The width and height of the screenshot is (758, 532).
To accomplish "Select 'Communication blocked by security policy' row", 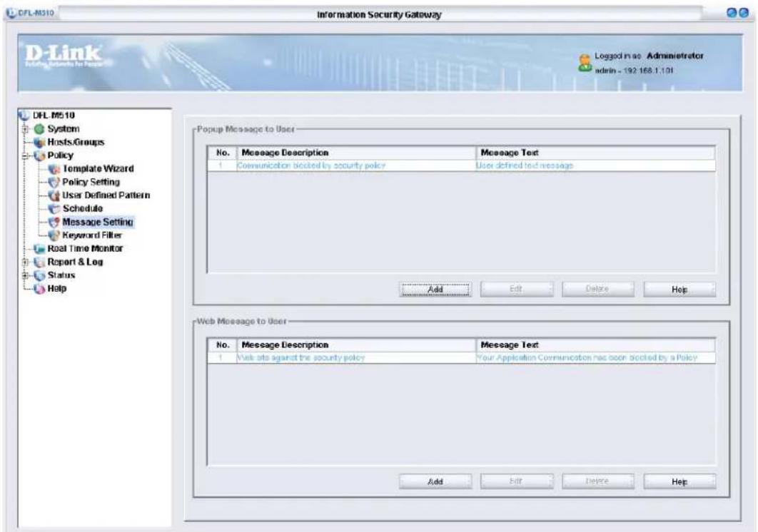I will point(462,165).
